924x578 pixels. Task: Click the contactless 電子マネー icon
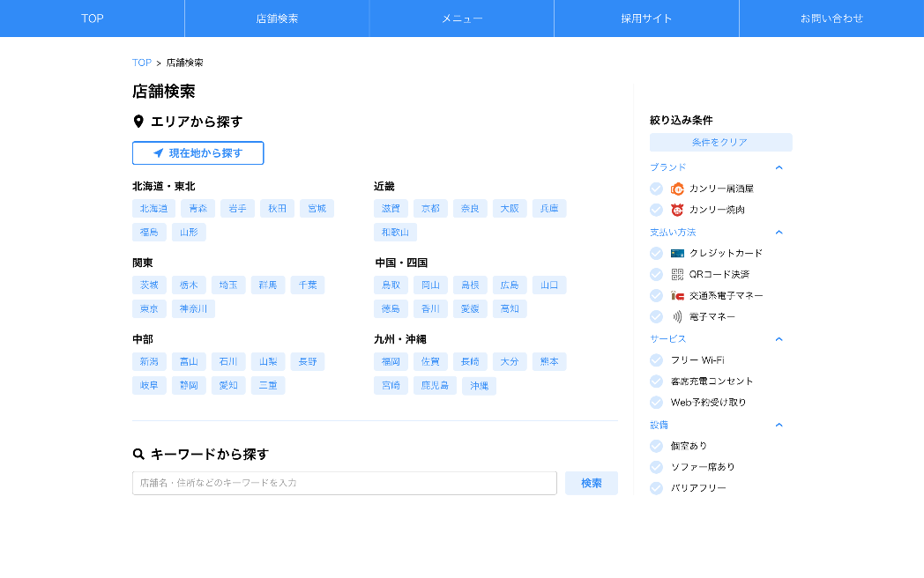tap(677, 316)
